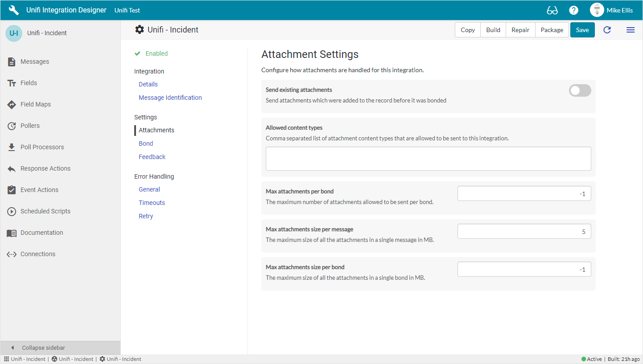The width and height of the screenshot is (643, 364).
Task: Click the glasses icon in header
Action: [x=552, y=10]
